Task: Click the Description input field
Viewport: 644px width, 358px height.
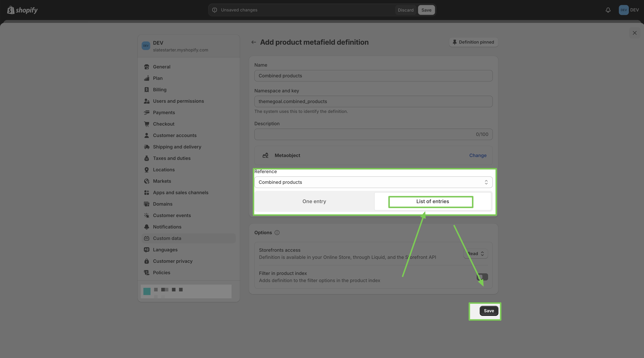Action: click(x=373, y=135)
